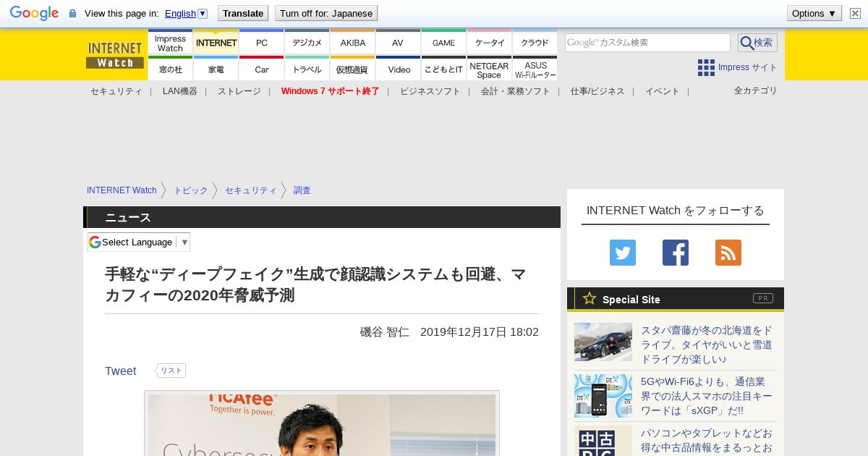Open the Select Language dropdown
The image size is (868, 456).
click(139, 242)
